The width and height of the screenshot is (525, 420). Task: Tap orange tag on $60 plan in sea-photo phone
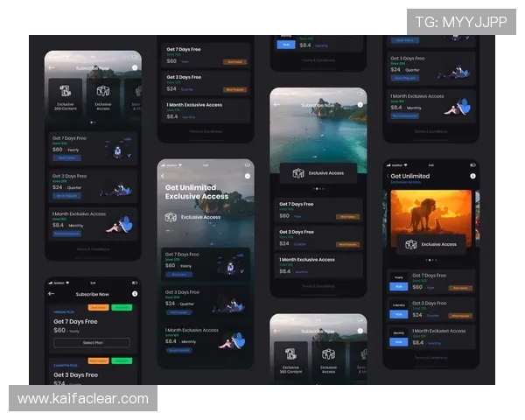(x=348, y=217)
